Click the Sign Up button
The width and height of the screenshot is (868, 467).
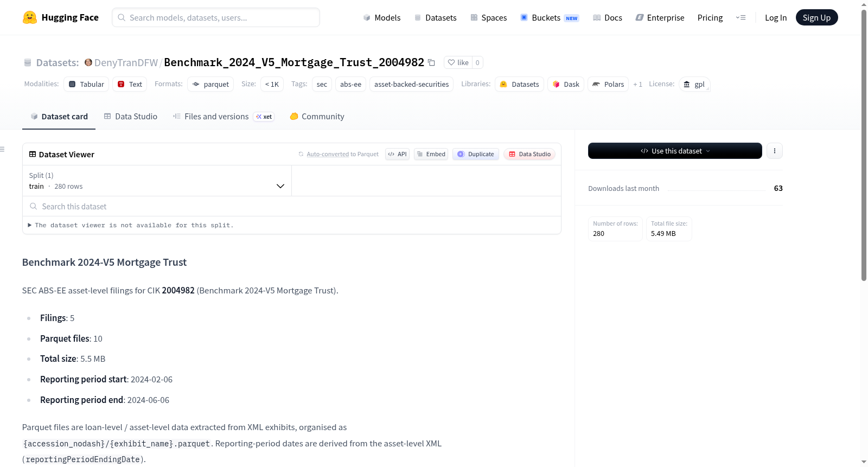pos(816,17)
